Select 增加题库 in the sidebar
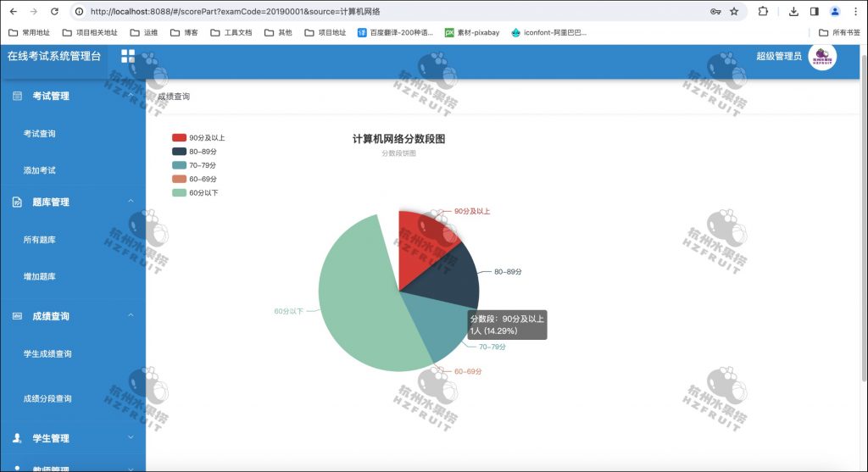 pyautogui.click(x=39, y=276)
